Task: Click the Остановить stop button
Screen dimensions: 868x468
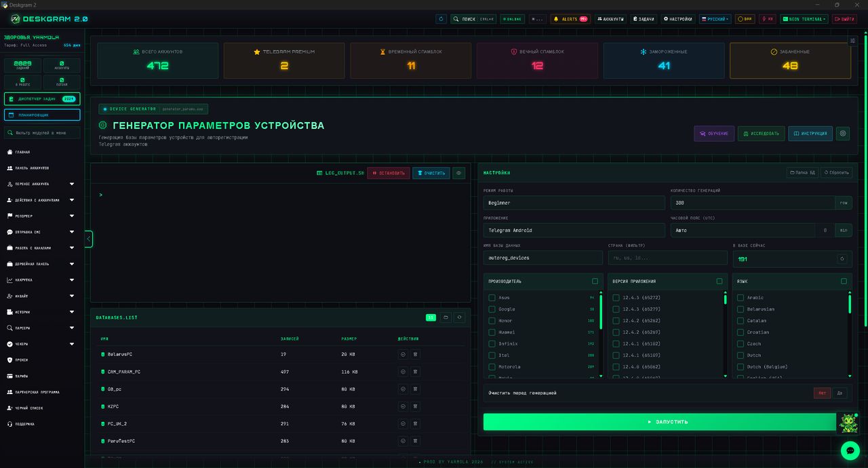Action: pyautogui.click(x=389, y=173)
